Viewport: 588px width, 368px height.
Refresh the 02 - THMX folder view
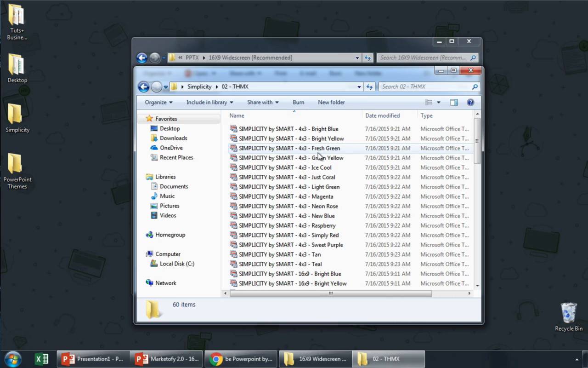(370, 86)
